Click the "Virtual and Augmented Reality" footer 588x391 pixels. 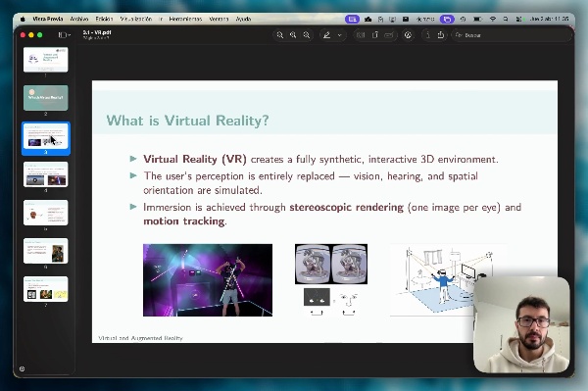pos(140,338)
